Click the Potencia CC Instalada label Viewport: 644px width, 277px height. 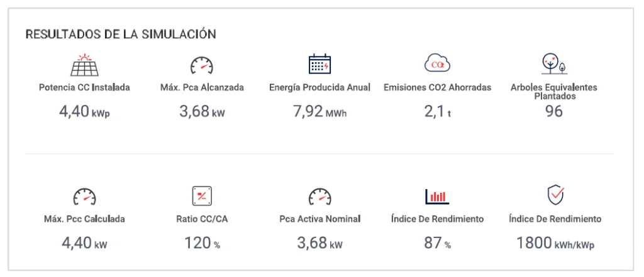[x=84, y=87]
